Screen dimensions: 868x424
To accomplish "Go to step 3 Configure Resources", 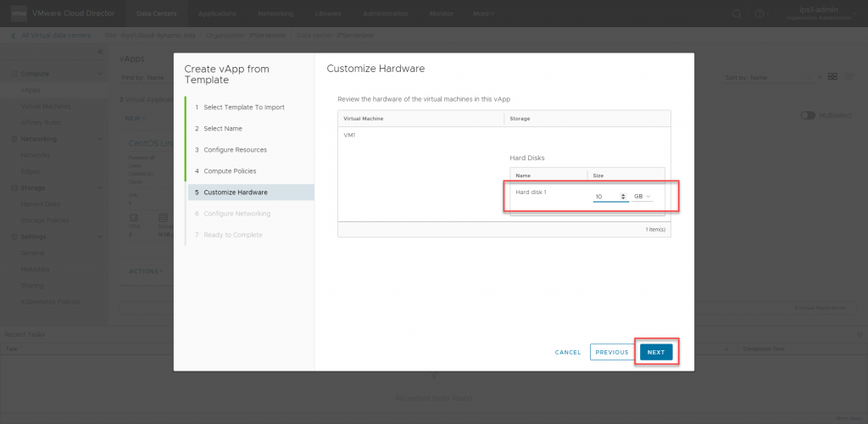I will [235, 150].
